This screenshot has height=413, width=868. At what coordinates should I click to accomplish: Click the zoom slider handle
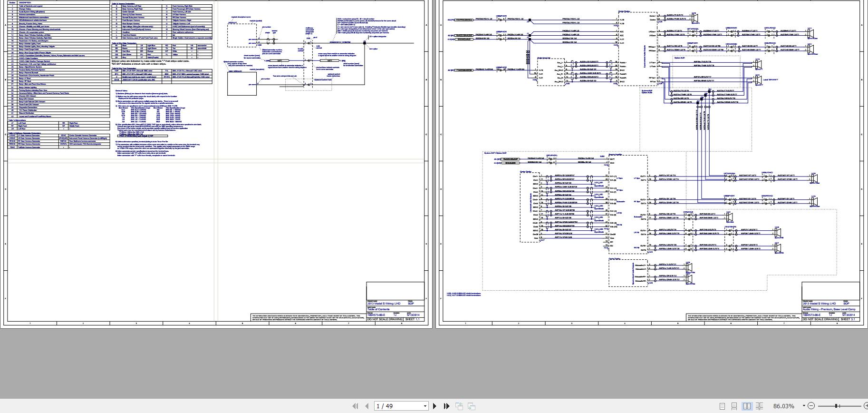836,406
